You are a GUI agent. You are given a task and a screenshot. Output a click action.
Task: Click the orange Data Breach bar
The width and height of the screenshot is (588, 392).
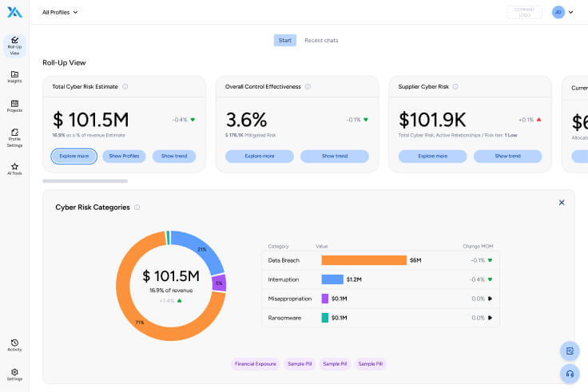364,260
